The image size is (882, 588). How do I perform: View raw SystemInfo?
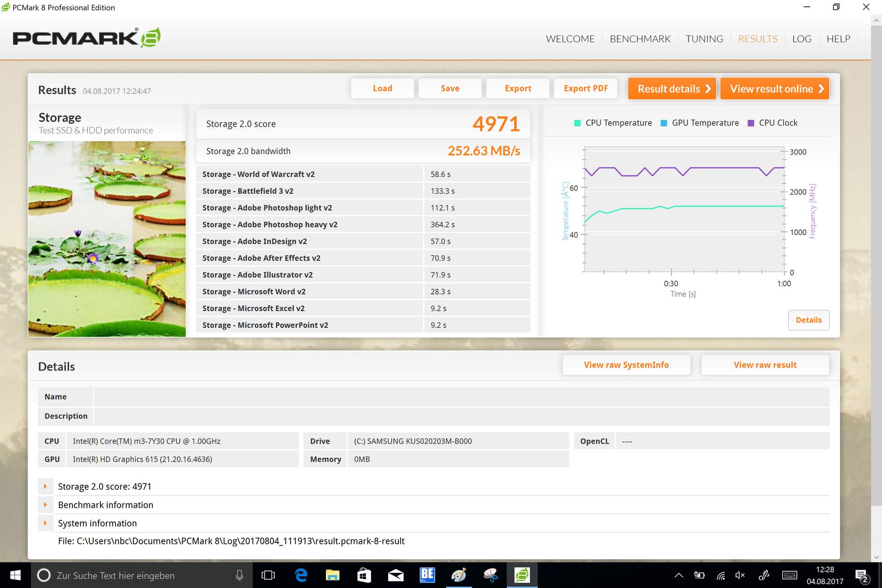tap(626, 365)
